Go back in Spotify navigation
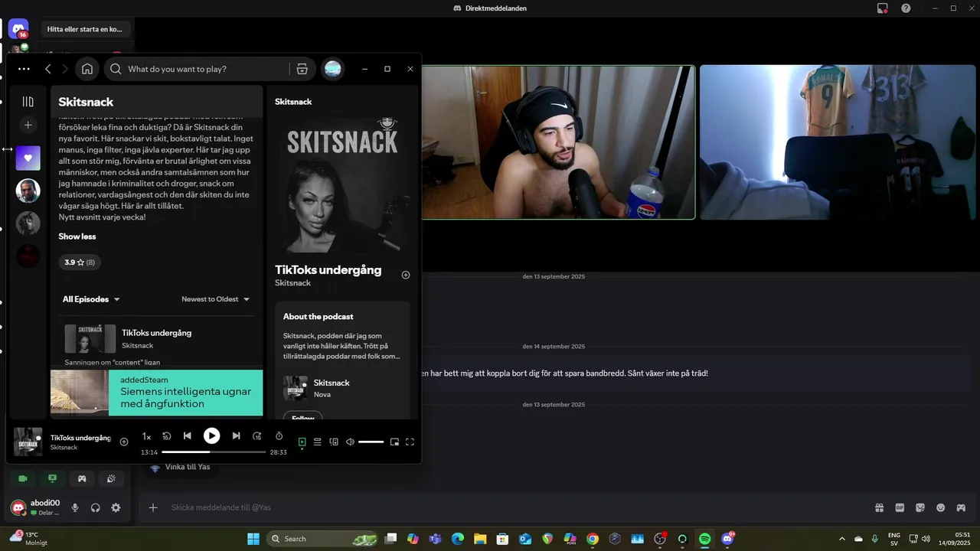 click(x=48, y=69)
